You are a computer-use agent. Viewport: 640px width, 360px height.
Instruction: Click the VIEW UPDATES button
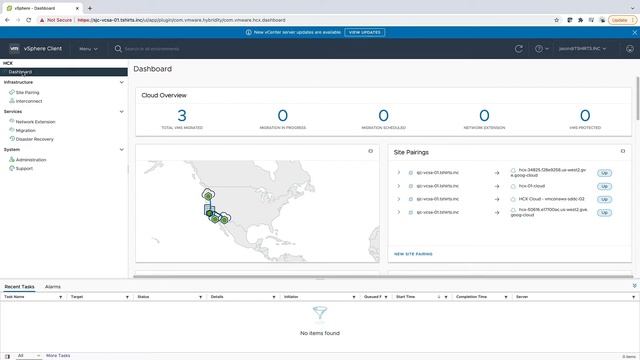coord(364,32)
